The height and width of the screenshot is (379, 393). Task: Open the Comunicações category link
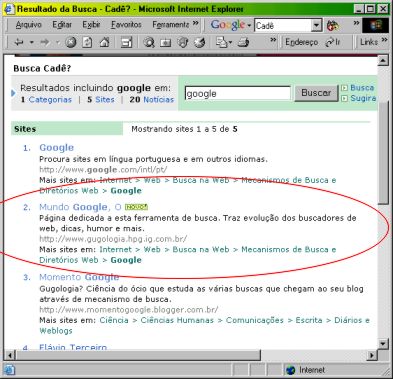coord(255,320)
